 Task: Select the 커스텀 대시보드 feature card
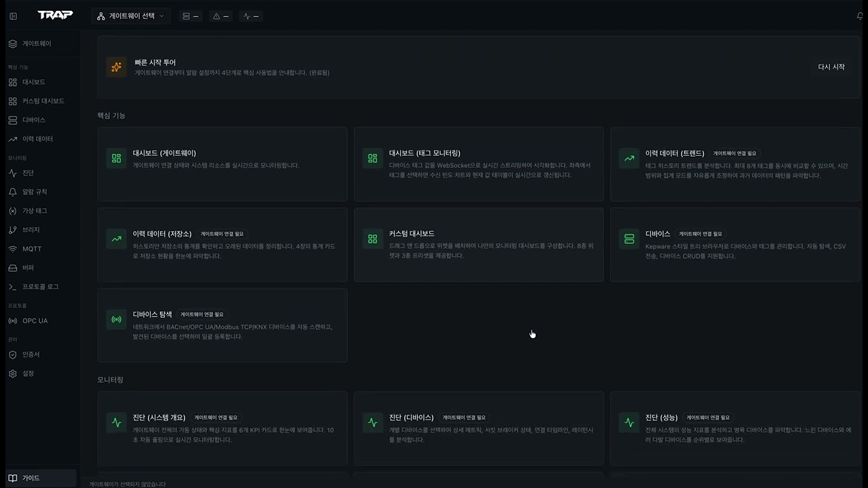tap(478, 245)
